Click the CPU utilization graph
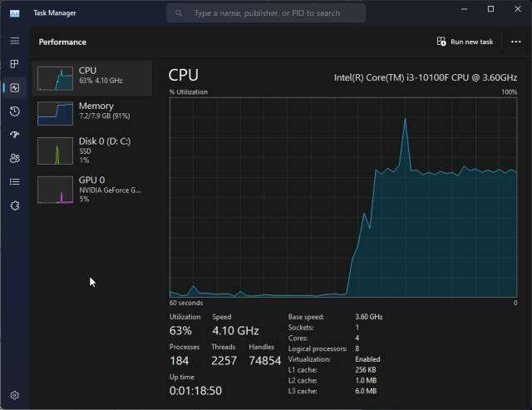Screen dimensions: 532x410 tap(342, 196)
